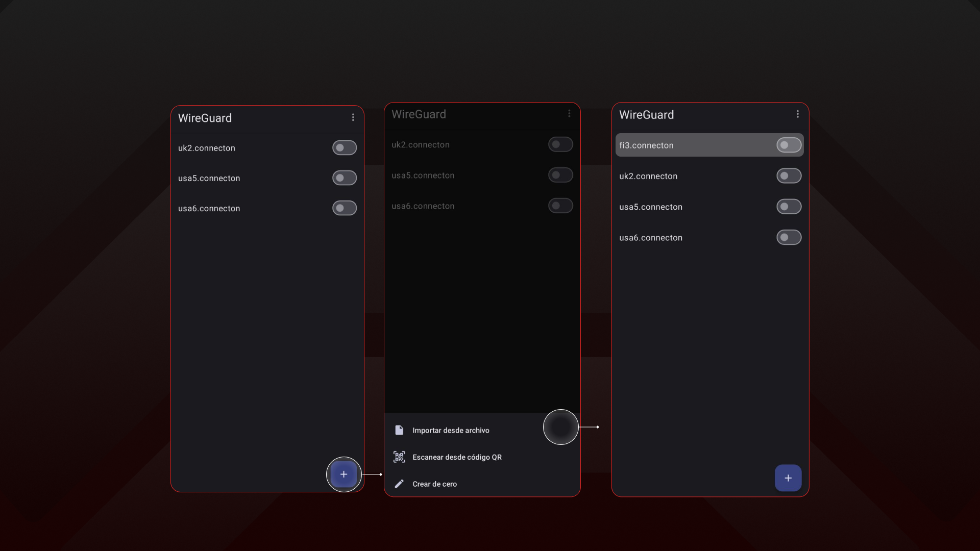Screen dimensions: 980x551
Task: Click the pencil icon for Crear de cero
Action: coord(399,484)
